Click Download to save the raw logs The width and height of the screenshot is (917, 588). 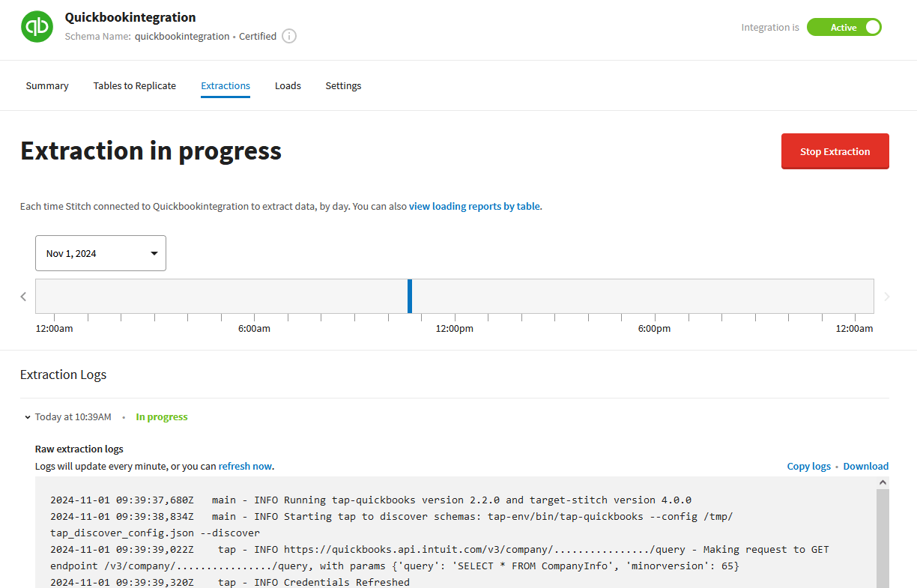pos(865,466)
